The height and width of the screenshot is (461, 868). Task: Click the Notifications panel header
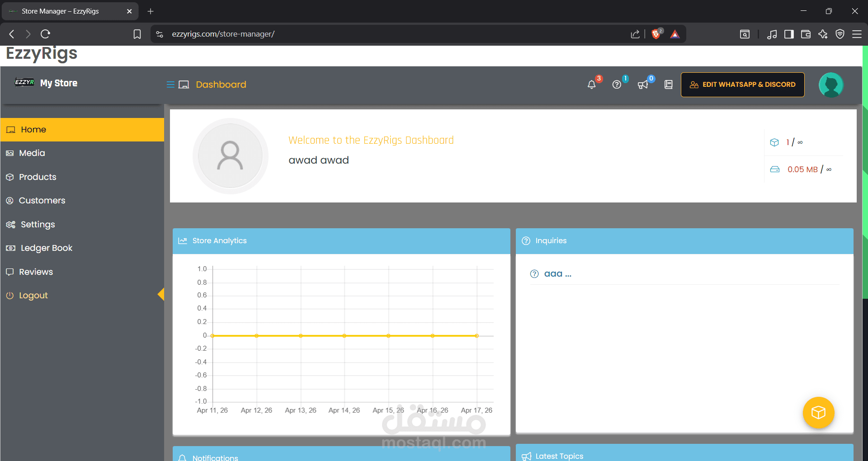coord(341,454)
